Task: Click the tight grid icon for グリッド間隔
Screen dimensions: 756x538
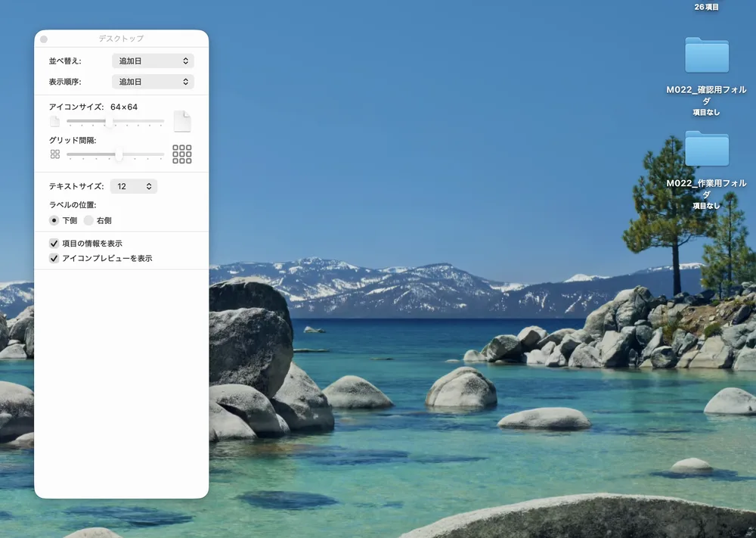Action: point(55,154)
